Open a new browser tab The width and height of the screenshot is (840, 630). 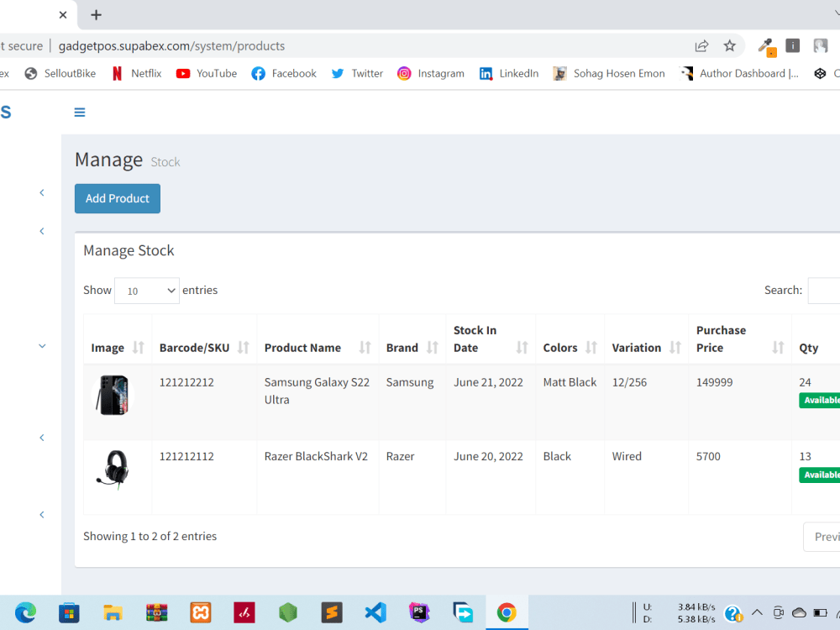[96, 14]
